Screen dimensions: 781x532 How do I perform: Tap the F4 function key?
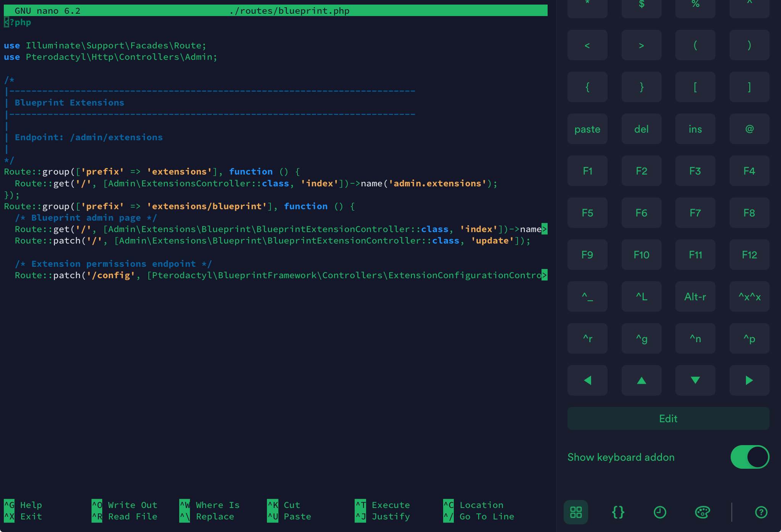point(749,171)
